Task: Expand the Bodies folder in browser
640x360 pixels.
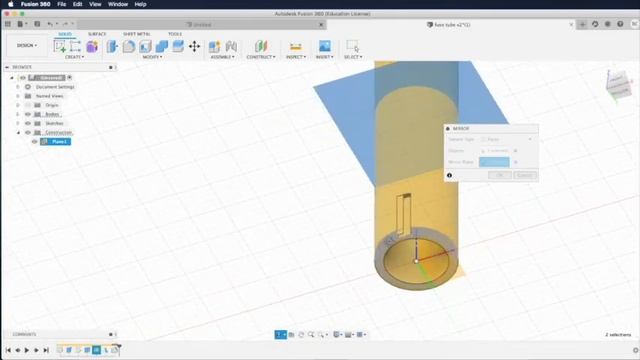Action: click(x=18, y=114)
